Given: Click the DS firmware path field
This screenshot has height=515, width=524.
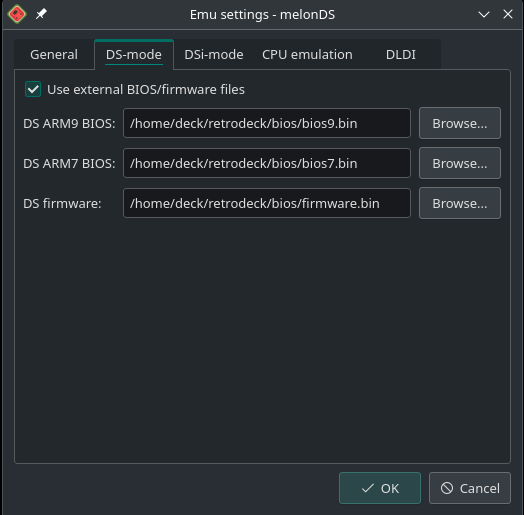Looking at the screenshot, I should (267, 203).
